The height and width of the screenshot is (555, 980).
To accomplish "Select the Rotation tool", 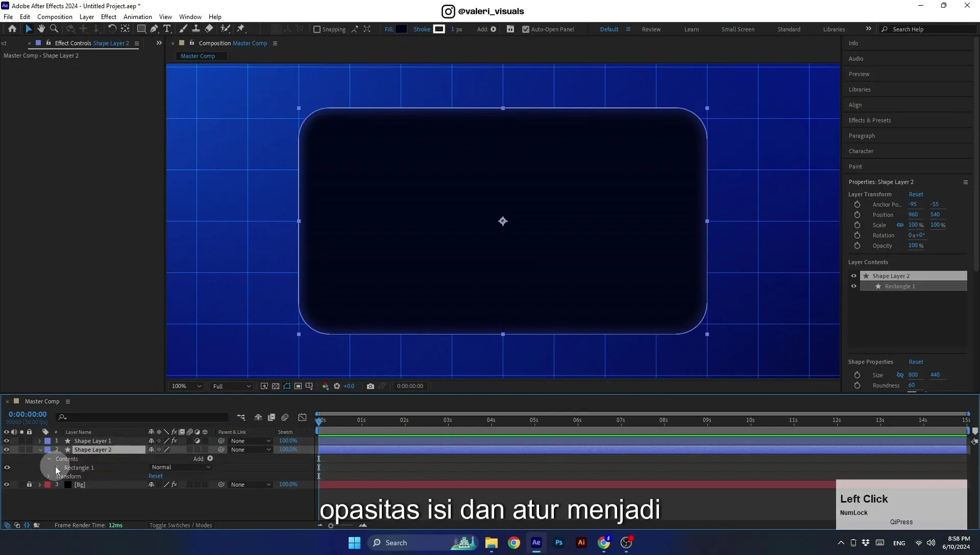I will 112,29.
